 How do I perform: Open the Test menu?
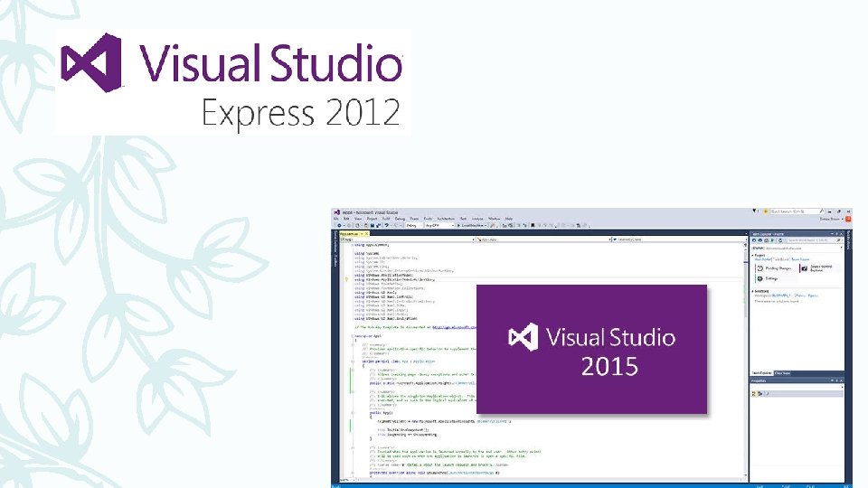pyautogui.click(x=463, y=219)
